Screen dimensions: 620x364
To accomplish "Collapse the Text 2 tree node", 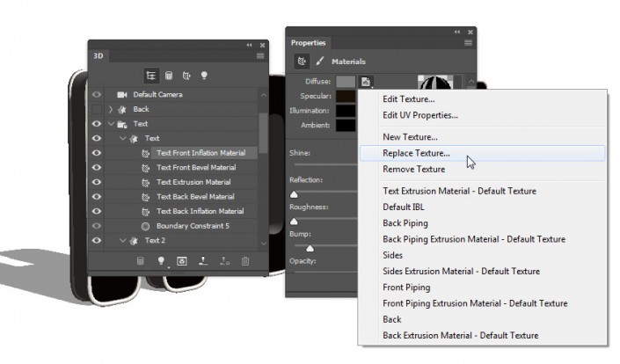I will 122,240.
